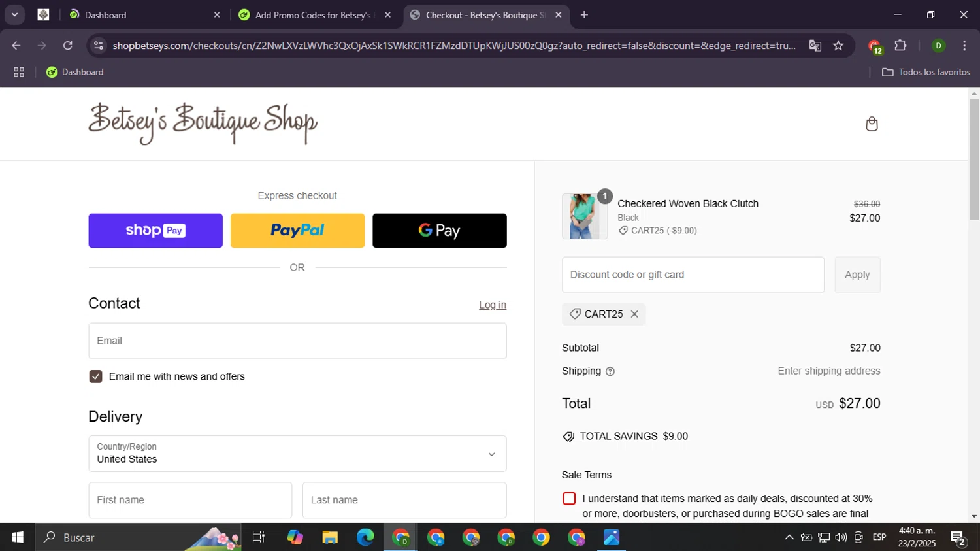Open the Chrome profile avatar D
Viewport: 980px width, 551px height.
938,46
